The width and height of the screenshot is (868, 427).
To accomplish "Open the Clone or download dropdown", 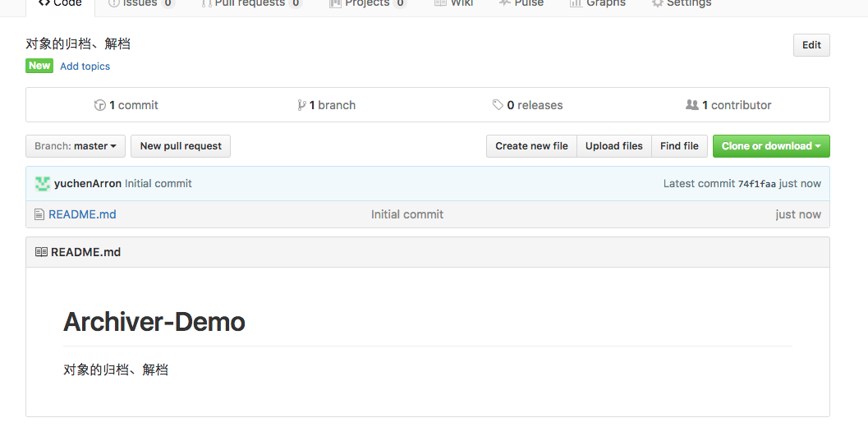I will (x=771, y=146).
